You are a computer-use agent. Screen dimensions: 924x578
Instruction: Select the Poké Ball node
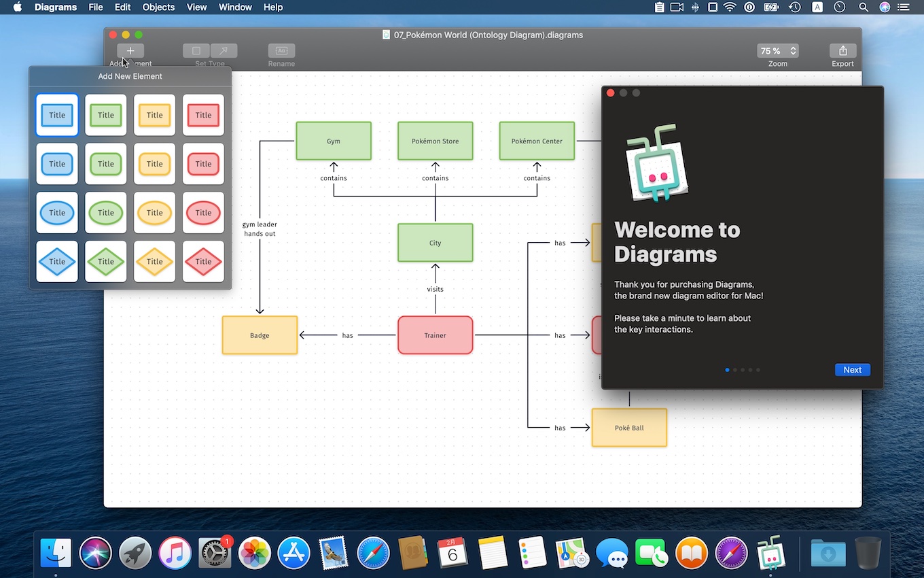[x=629, y=428]
